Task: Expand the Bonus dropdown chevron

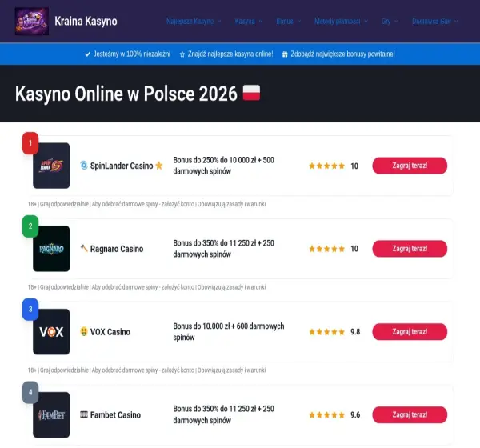Action: click(298, 22)
